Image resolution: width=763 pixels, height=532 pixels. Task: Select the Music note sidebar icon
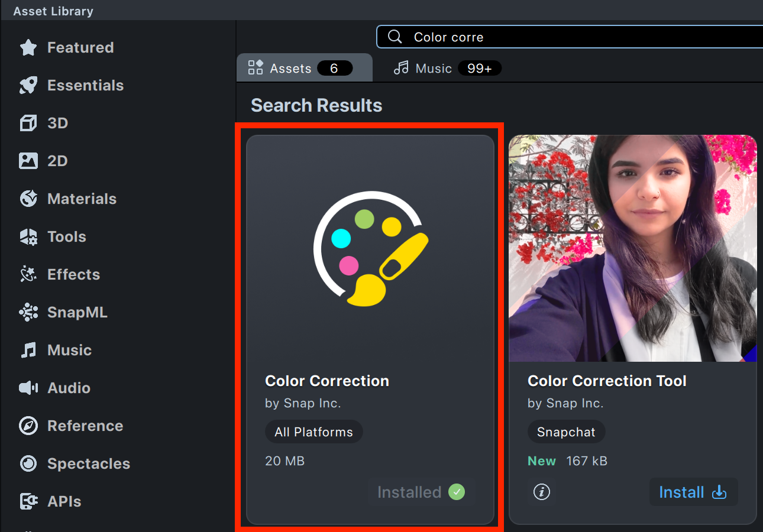pyautogui.click(x=28, y=351)
